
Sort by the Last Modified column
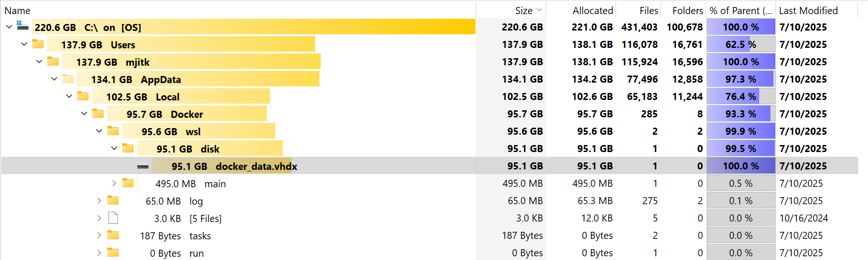click(808, 10)
